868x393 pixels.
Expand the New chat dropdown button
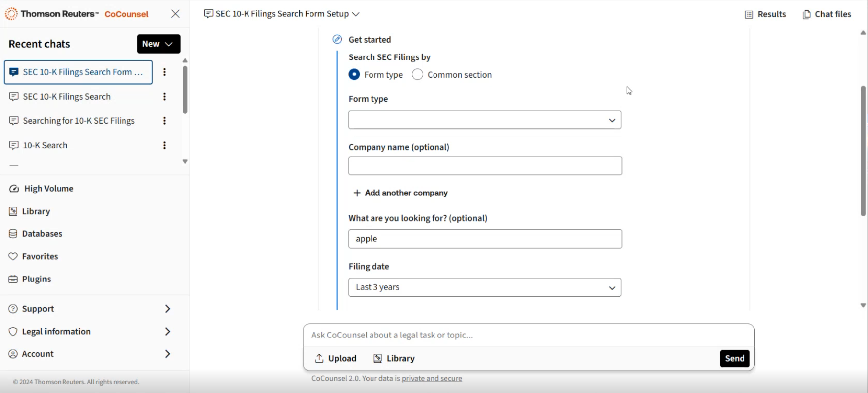point(158,44)
